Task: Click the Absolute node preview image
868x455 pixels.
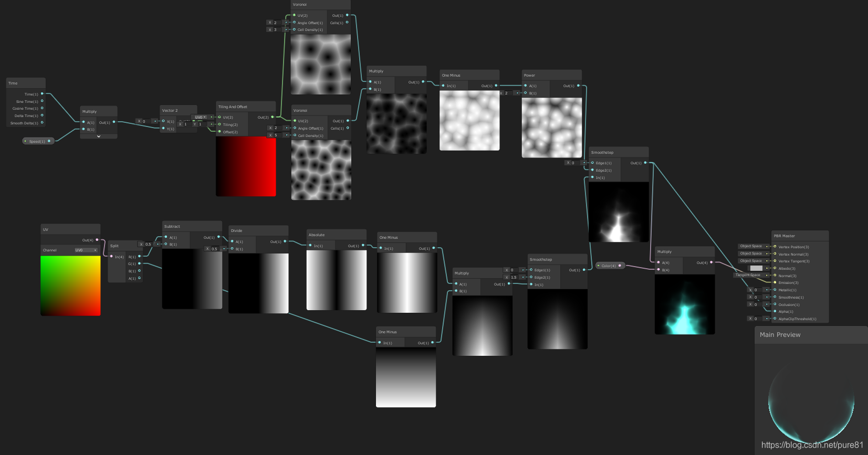Action: tap(337, 280)
